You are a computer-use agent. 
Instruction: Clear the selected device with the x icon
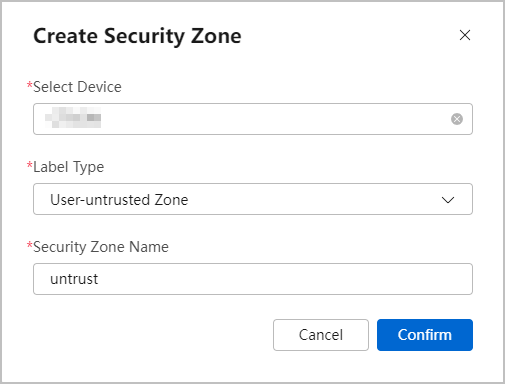coord(457,119)
